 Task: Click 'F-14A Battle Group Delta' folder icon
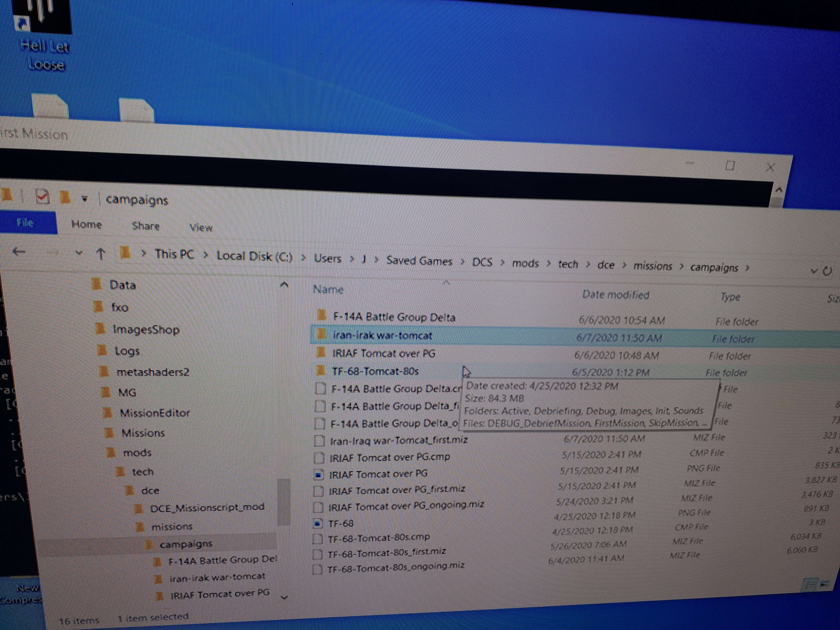pyautogui.click(x=321, y=315)
